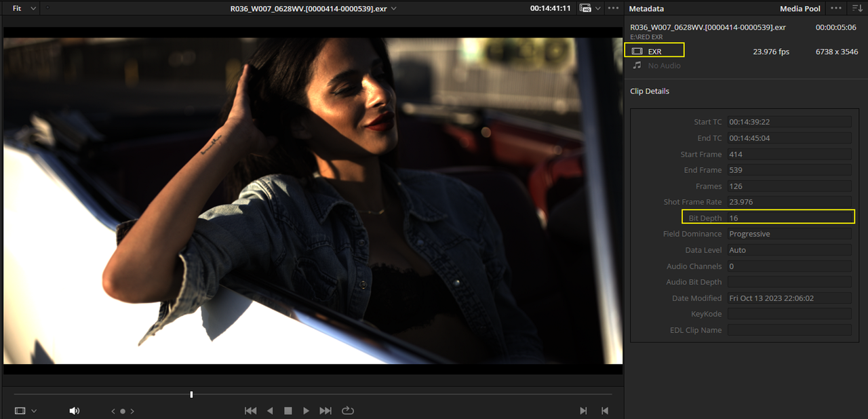Click the Shot Frame Rate value 23.976
This screenshot has height=419, width=868.
[x=789, y=202]
